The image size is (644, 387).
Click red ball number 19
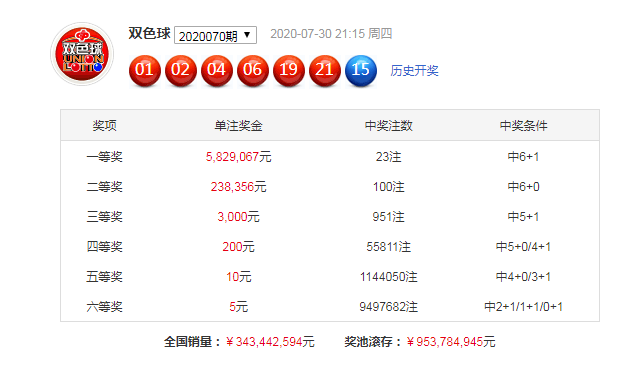click(289, 70)
